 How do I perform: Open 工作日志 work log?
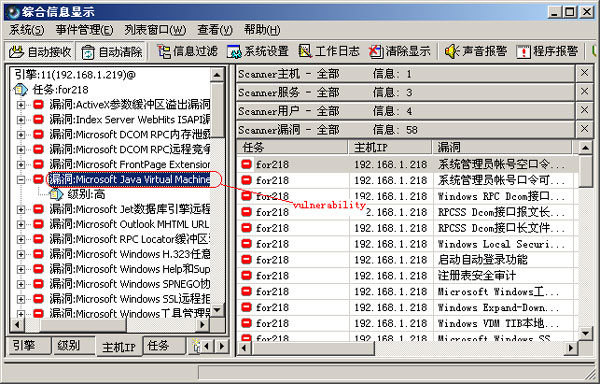pos(329,52)
